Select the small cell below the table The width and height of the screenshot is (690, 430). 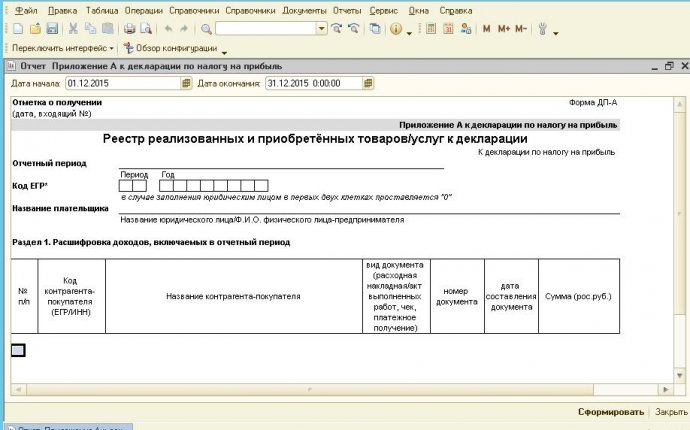18,350
